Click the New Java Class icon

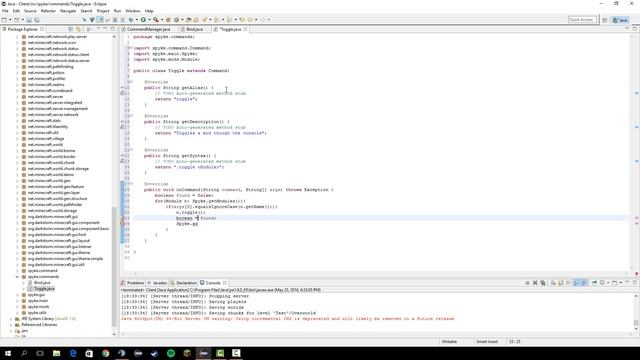pyautogui.click(x=176, y=20)
